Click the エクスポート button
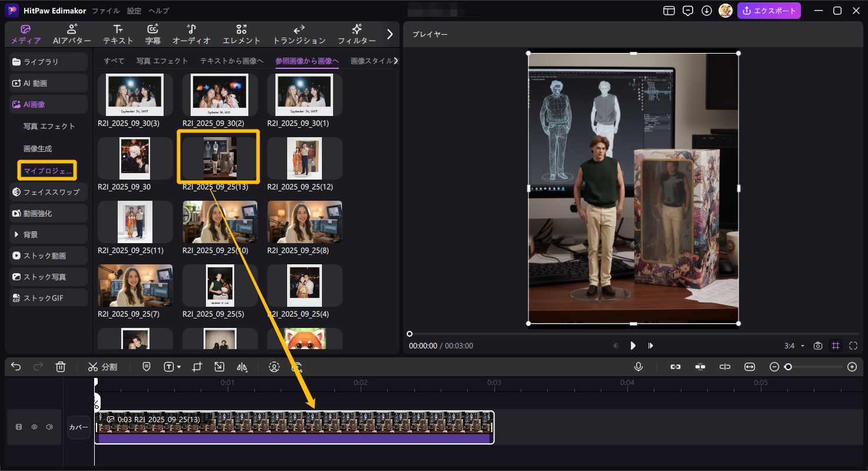The width and height of the screenshot is (868, 471). coord(769,11)
